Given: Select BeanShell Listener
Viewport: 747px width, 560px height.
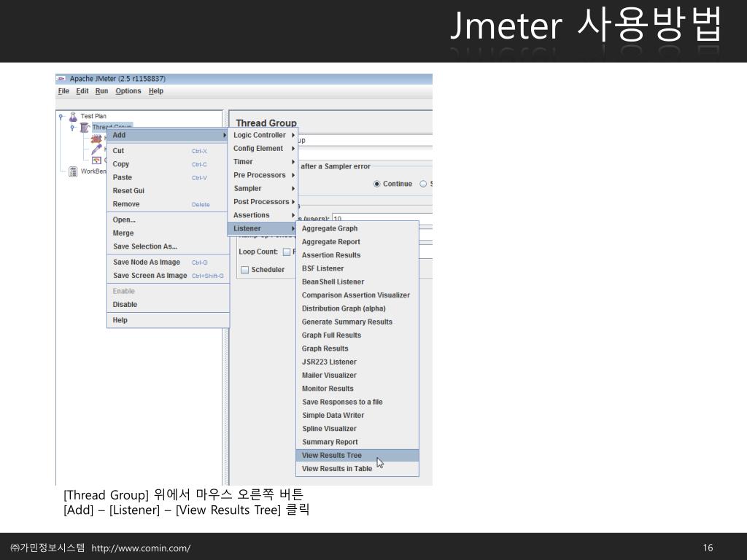Looking at the screenshot, I should click(x=357, y=282).
